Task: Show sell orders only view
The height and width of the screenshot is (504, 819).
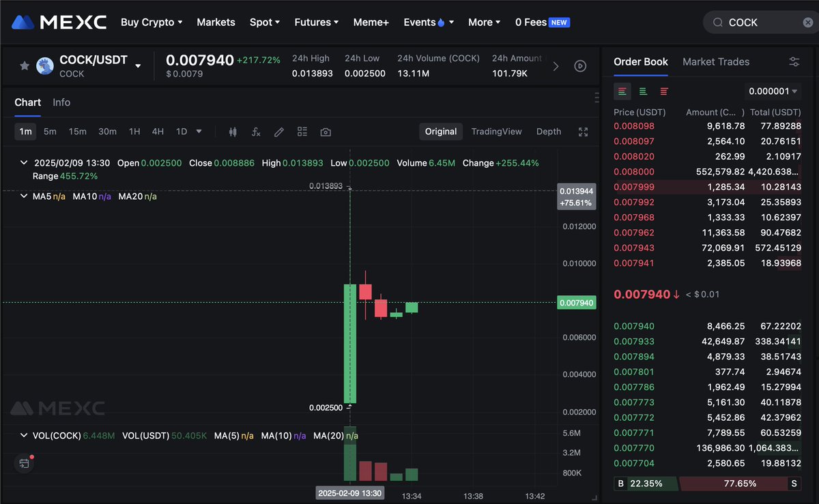Action: [664, 91]
